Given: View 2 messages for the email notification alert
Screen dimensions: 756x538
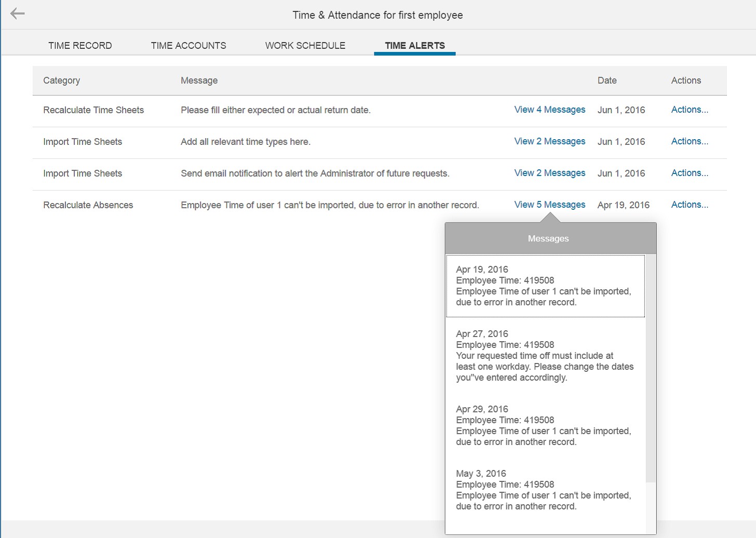Looking at the screenshot, I should pyautogui.click(x=549, y=173).
